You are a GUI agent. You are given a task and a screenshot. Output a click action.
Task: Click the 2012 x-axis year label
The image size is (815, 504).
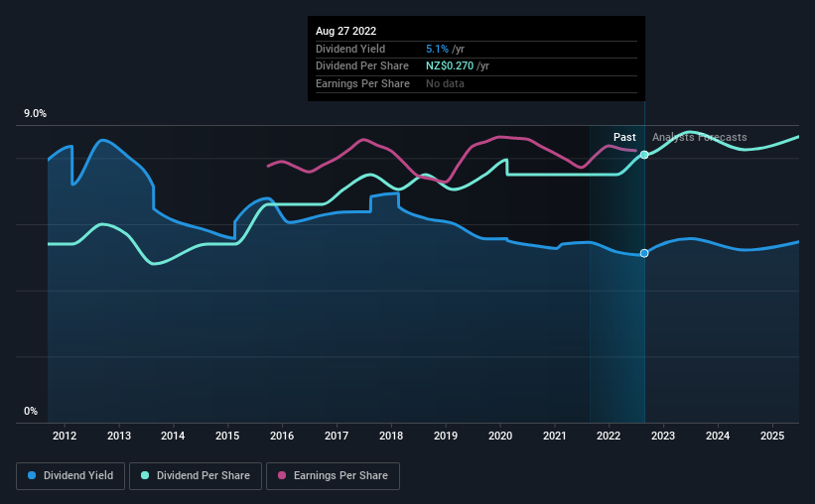[x=65, y=436]
